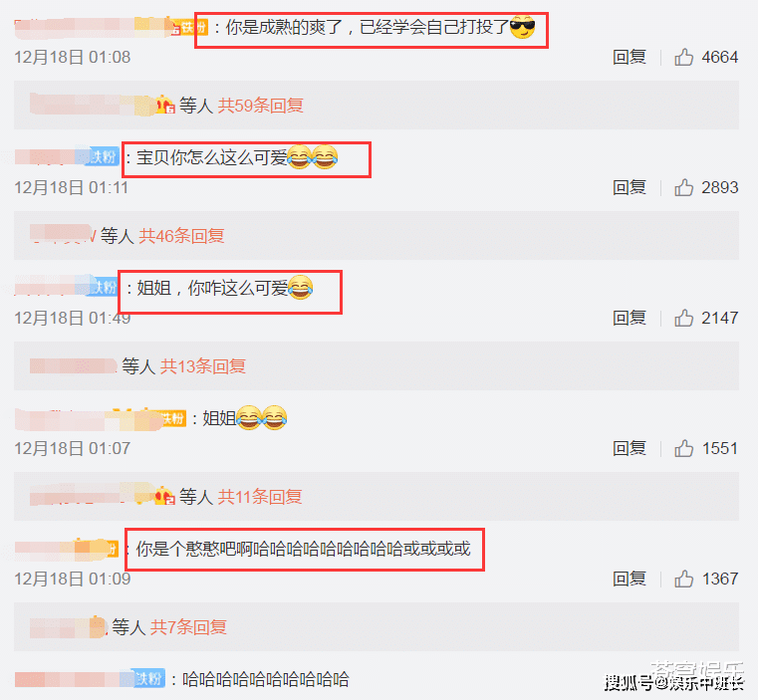This screenshot has width=758, height=700.
Task: Like the comment with 4664 likes
Action: [683, 57]
